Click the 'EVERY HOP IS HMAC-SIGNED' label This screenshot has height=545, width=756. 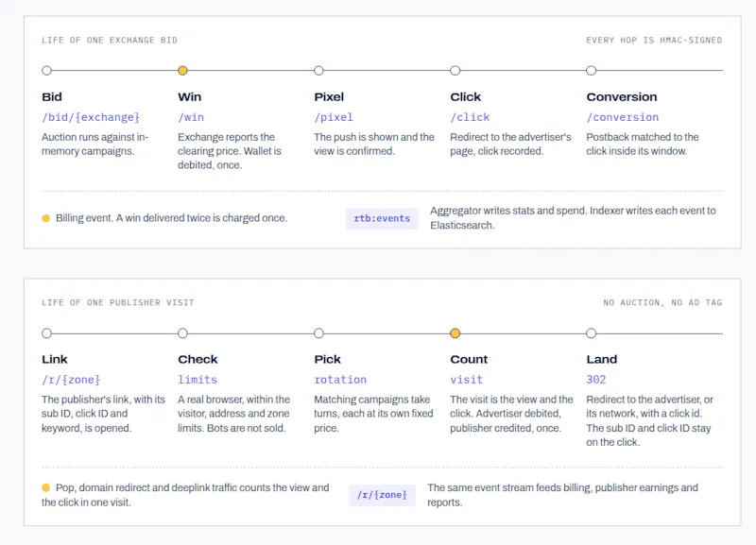pyautogui.click(x=654, y=40)
